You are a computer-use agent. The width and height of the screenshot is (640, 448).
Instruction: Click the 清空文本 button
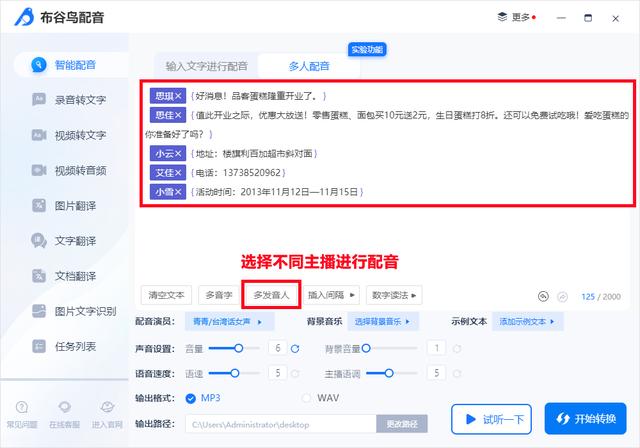click(167, 295)
